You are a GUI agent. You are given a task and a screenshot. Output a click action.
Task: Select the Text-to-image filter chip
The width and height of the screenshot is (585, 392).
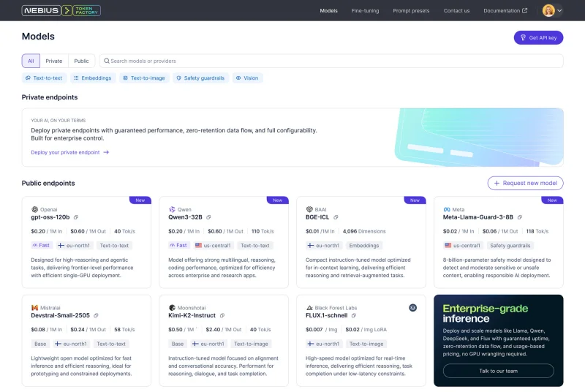[144, 78]
